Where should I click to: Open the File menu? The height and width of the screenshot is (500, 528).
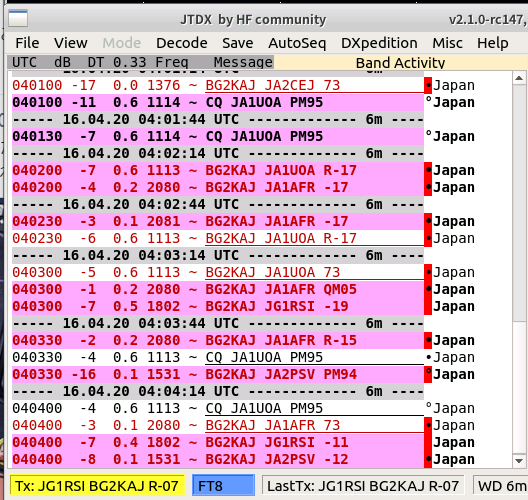pos(27,43)
